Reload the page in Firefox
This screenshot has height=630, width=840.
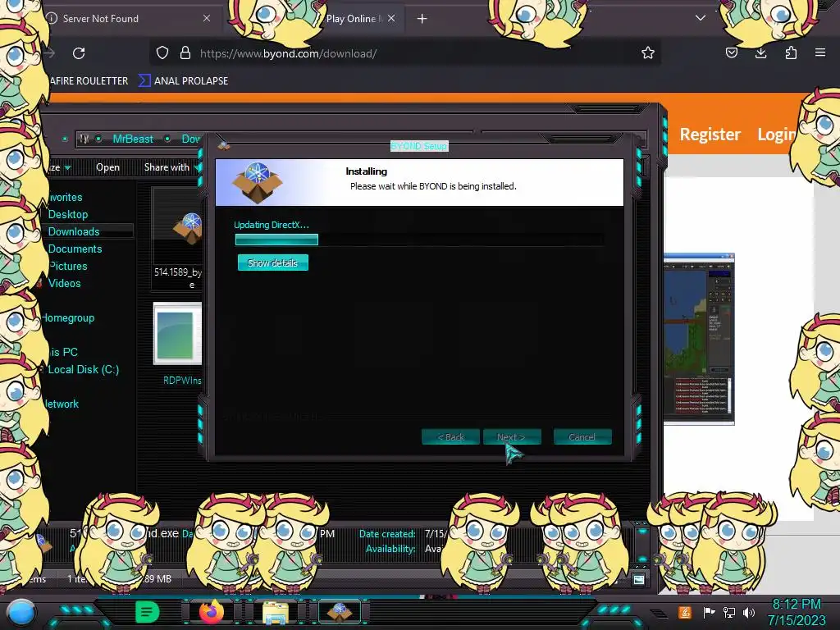(79, 53)
